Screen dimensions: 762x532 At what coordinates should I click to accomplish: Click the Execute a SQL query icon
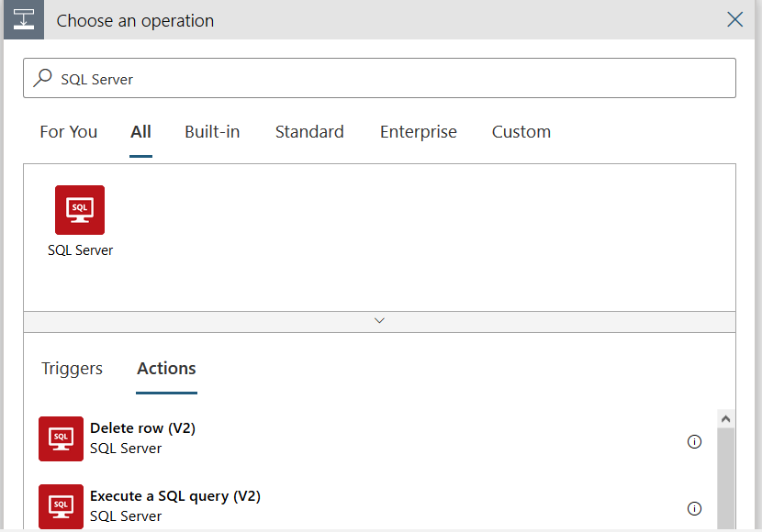point(62,506)
